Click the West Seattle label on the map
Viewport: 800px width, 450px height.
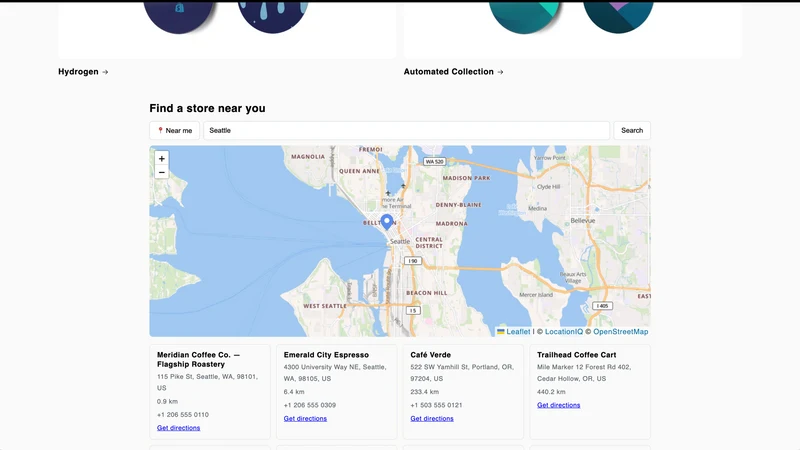click(x=325, y=306)
